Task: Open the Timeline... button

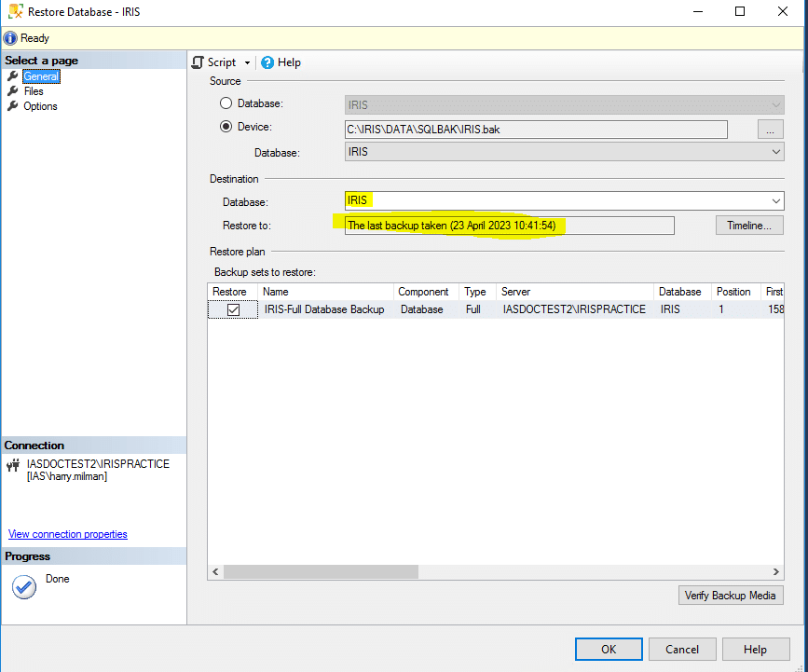Action: pos(749,226)
